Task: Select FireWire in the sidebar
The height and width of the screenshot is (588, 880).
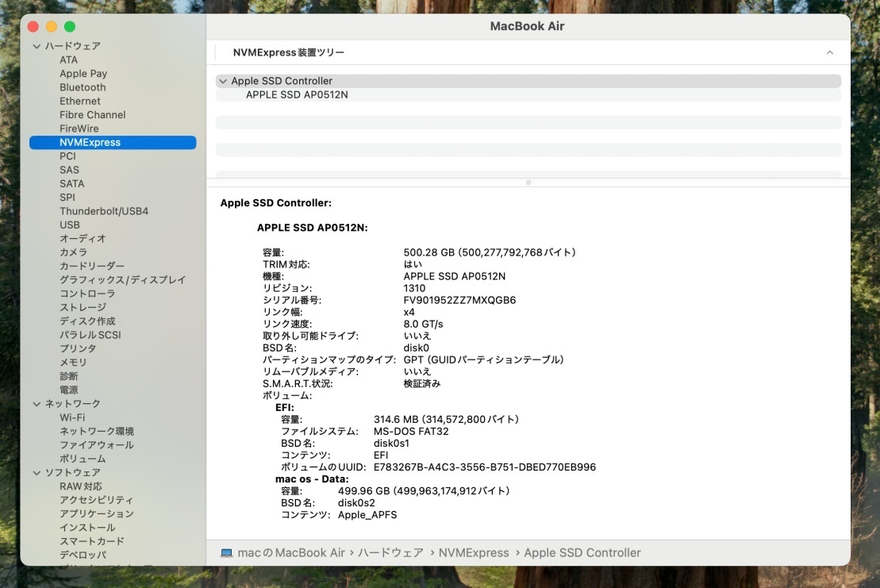Action: point(79,129)
